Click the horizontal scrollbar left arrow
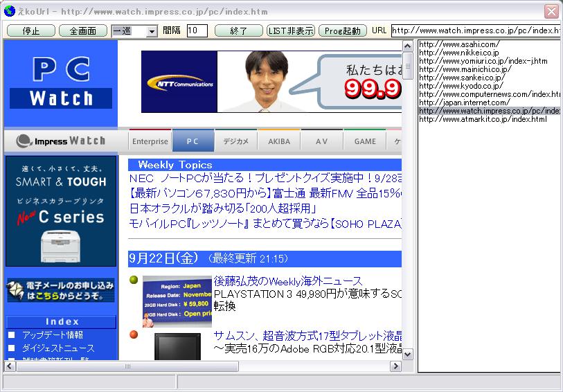Viewport: 563px width, 392px height. (x=9, y=366)
